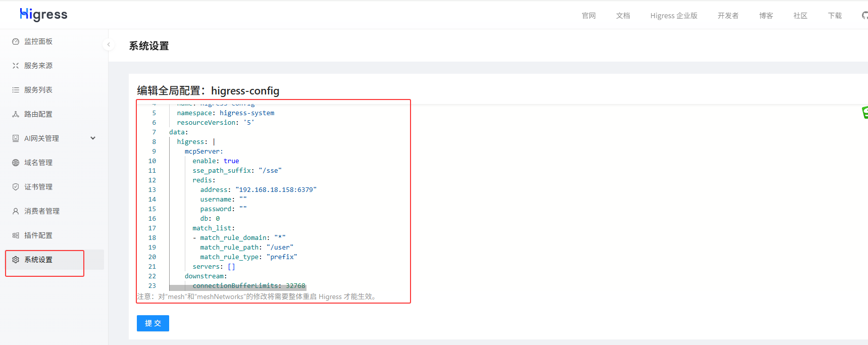Click the Higress logo
Image resolution: width=868 pixels, height=345 pixels.
click(x=43, y=15)
